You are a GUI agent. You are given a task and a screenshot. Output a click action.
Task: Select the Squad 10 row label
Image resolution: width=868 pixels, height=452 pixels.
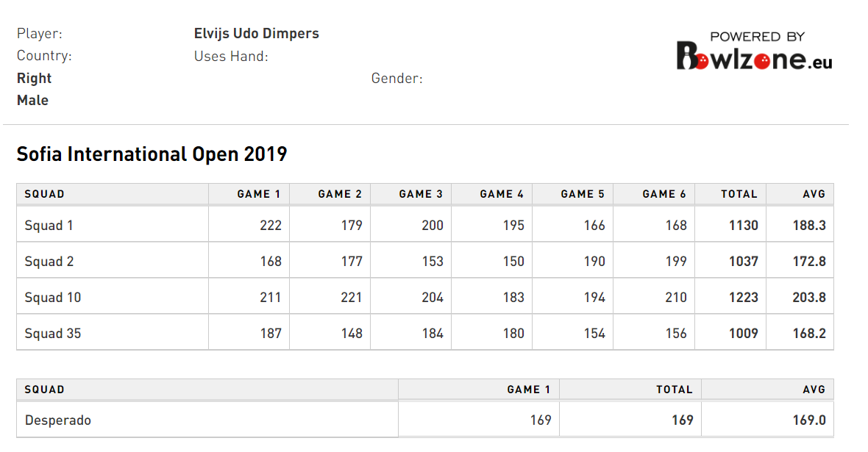[x=52, y=298]
